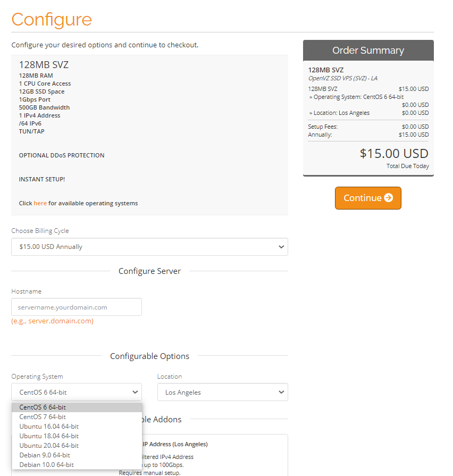This screenshot has width=453, height=476.
Task: Click the Configure page heading
Action: pos(52,20)
